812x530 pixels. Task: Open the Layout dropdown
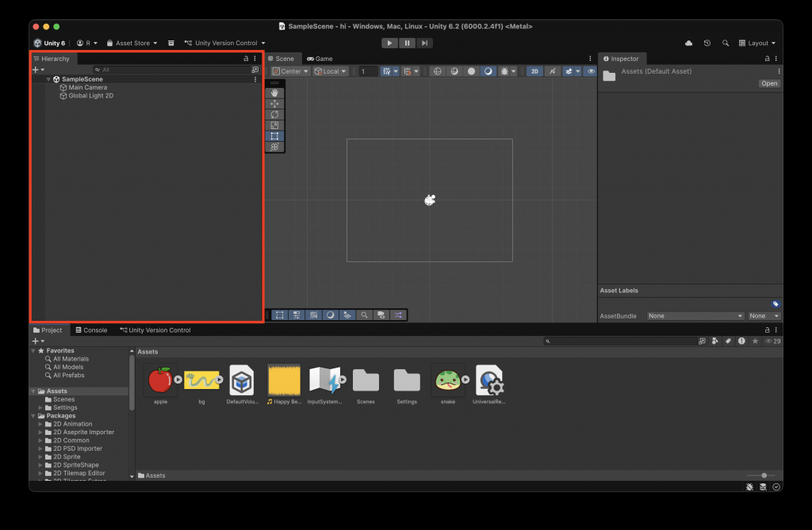pyautogui.click(x=757, y=43)
